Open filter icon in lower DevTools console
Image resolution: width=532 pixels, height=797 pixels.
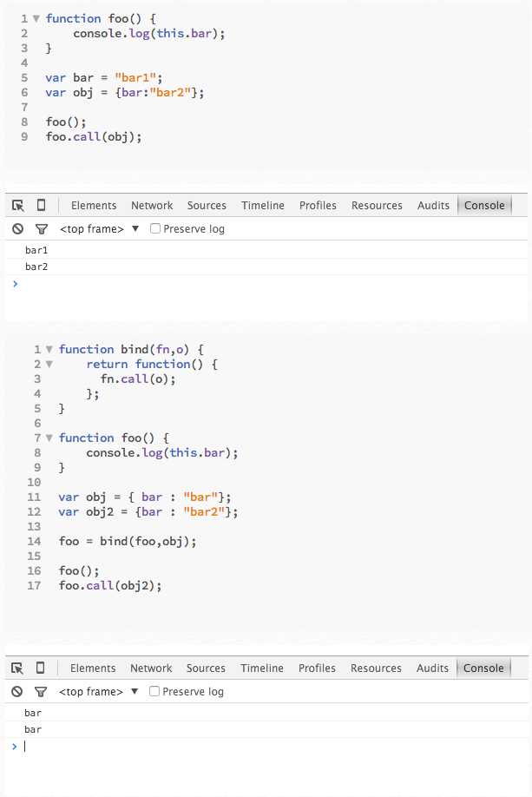[x=41, y=692]
